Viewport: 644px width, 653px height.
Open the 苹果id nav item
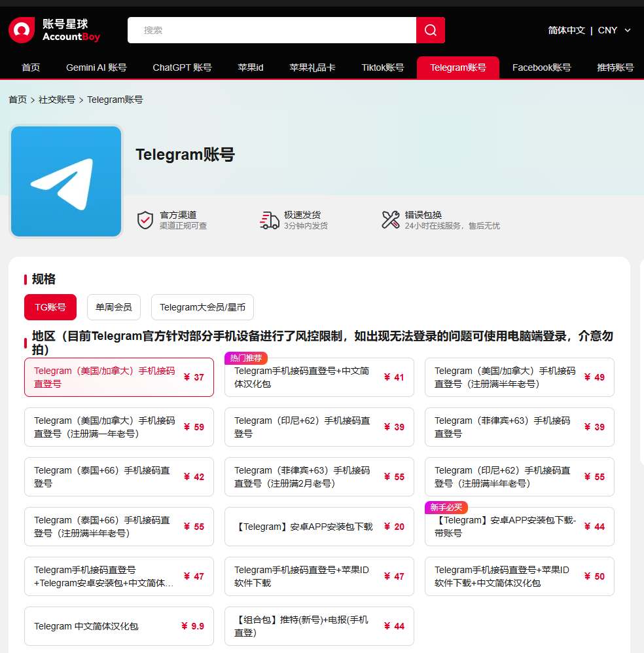[251, 67]
